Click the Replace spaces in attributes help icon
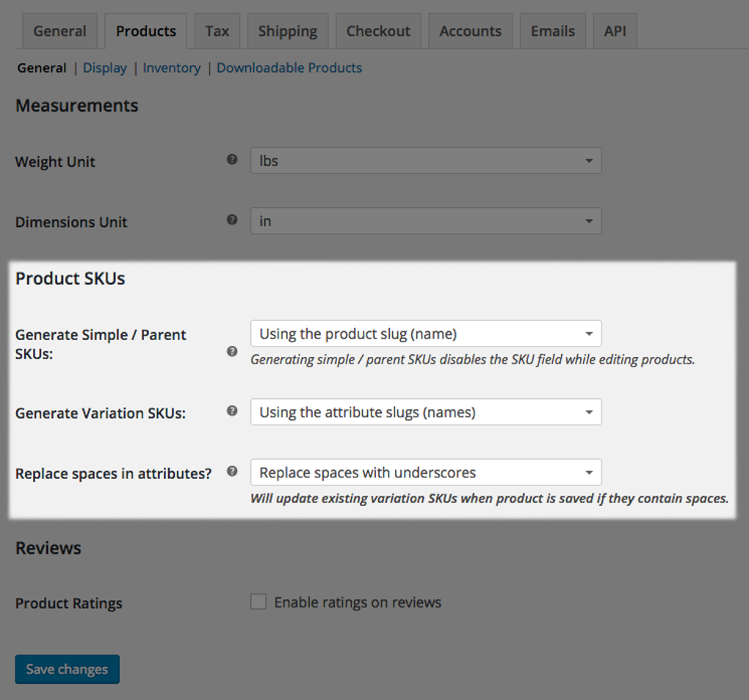 point(232,471)
